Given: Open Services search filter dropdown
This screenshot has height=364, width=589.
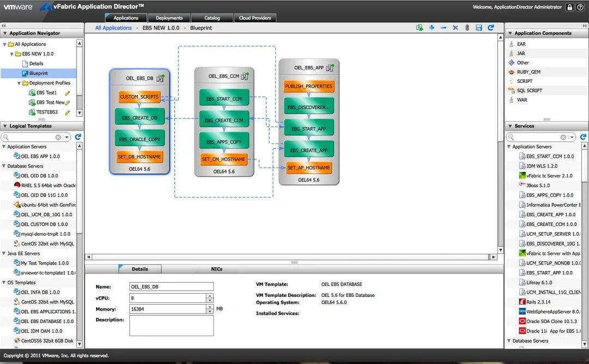Looking at the screenshot, I should click(x=572, y=138).
